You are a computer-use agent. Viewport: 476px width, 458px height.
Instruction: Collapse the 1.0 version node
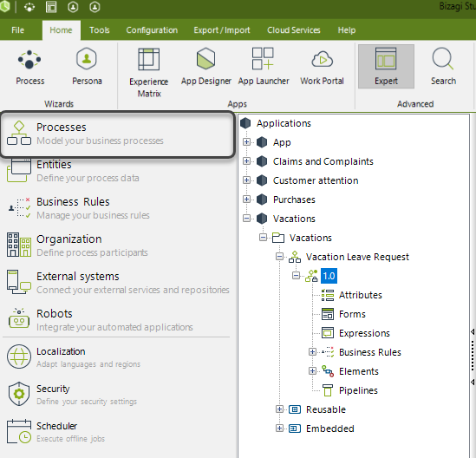(296, 276)
